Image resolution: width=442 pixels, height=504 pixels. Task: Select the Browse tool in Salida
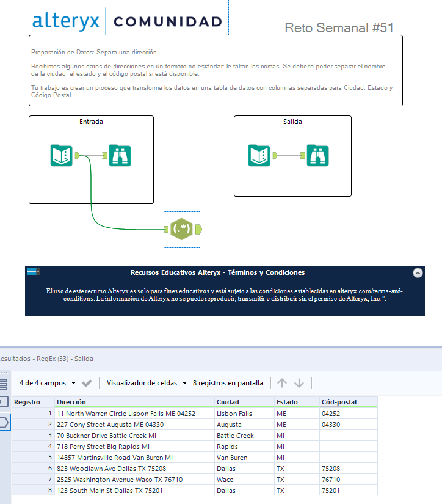tap(317, 156)
